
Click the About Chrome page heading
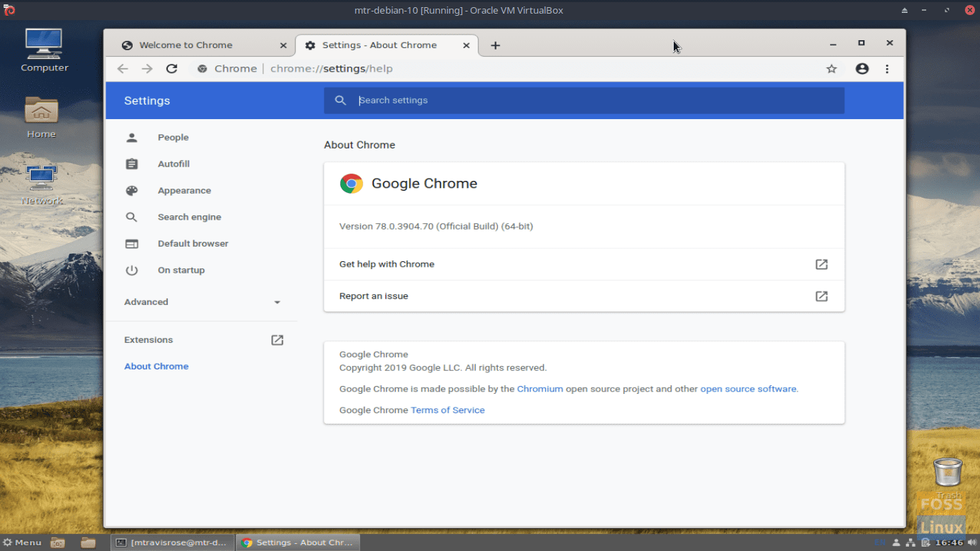(359, 145)
